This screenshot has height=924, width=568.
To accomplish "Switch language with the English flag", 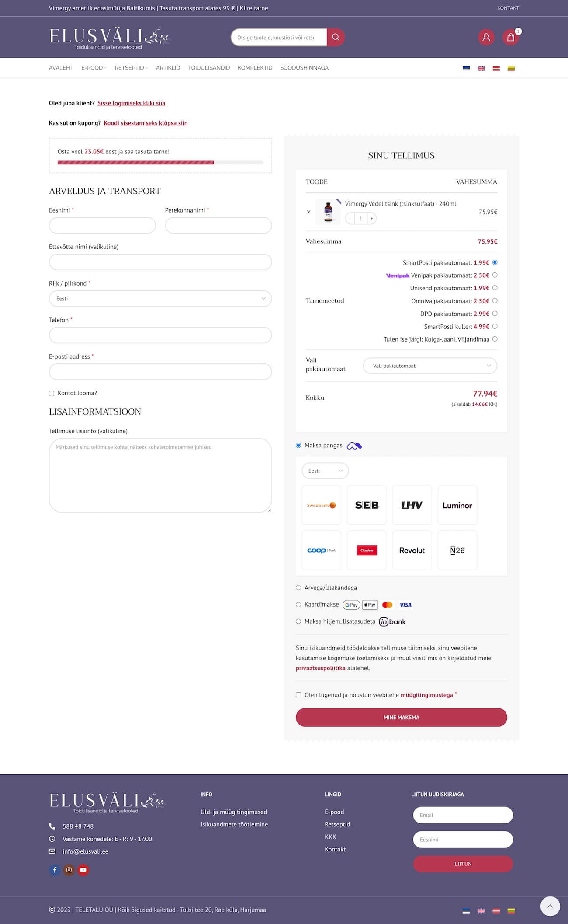I will (x=481, y=68).
